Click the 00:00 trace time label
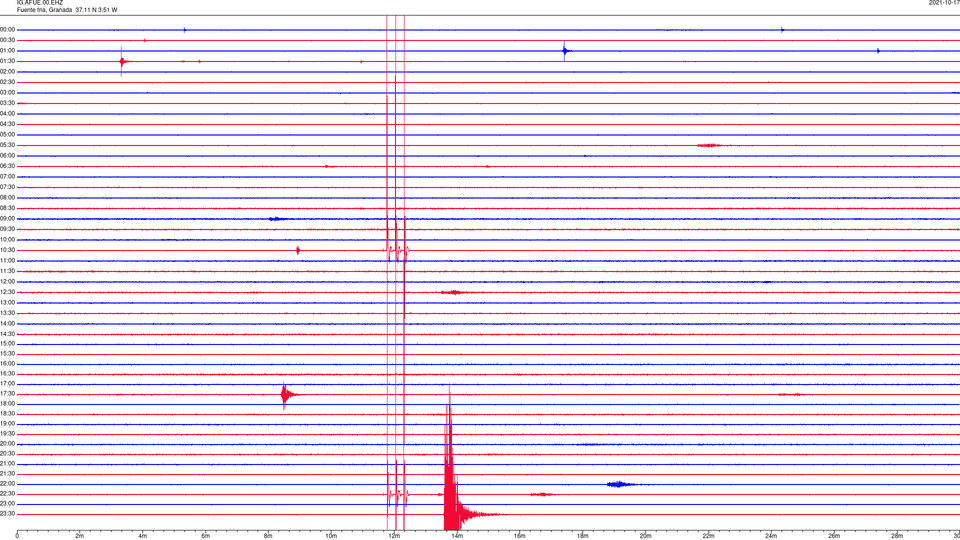 [x=7, y=29]
